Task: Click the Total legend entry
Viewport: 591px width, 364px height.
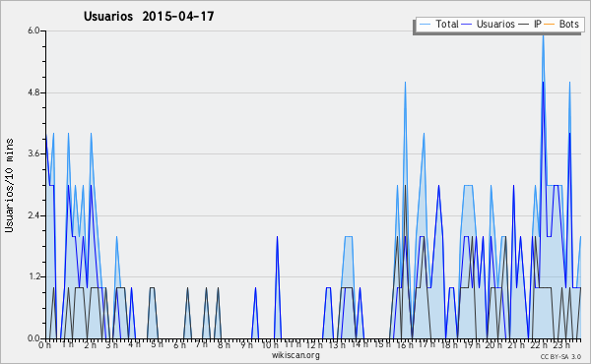Action: click(438, 25)
